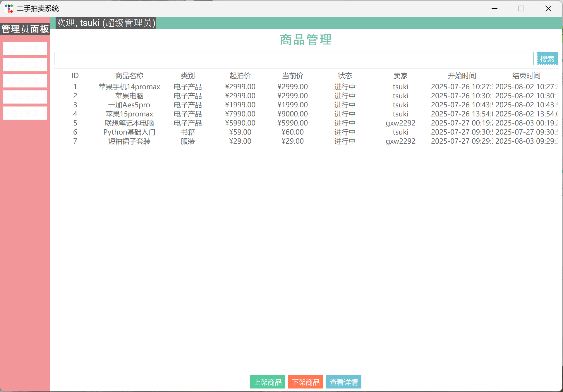Image resolution: width=563 pixels, height=392 pixels.
Task: Select the 联想笔记本电脑 product row
Action: click(x=305, y=123)
